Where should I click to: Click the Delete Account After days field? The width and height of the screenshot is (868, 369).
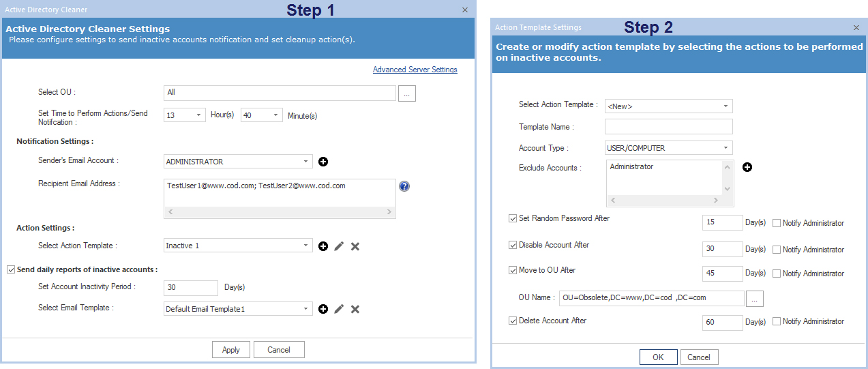(x=722, y=322)
